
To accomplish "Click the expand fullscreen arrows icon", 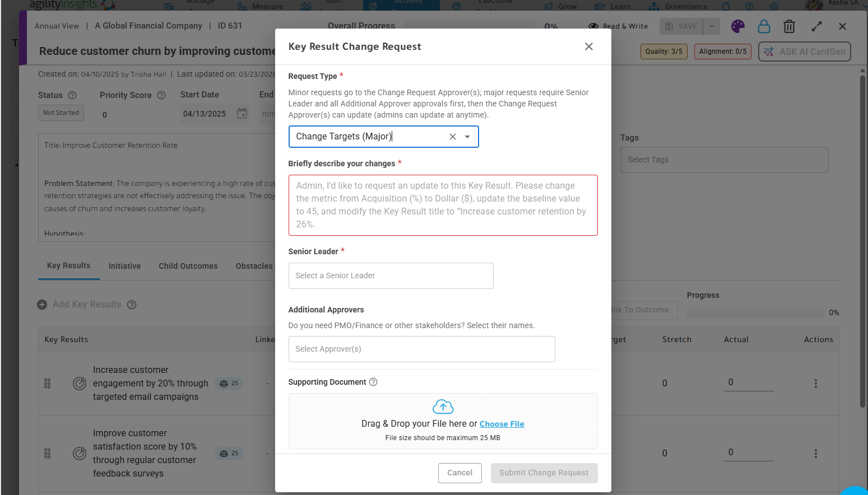I will [x=816, y=26].
